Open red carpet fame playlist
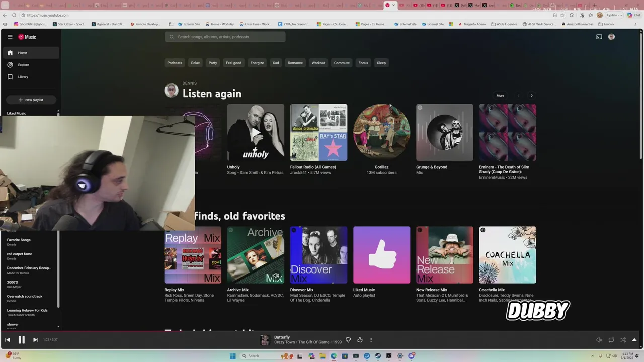Viewport: 644px width, 362px height. point(30,256)
